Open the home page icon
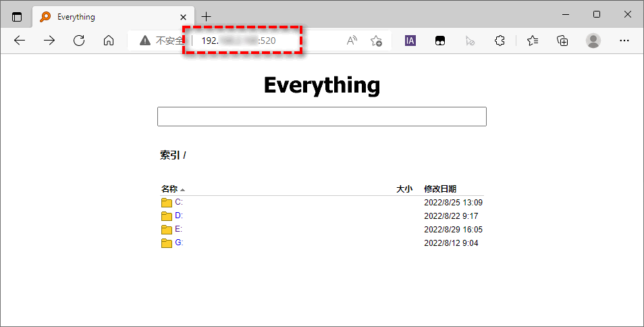644x327 pixels. click(109, 41)
